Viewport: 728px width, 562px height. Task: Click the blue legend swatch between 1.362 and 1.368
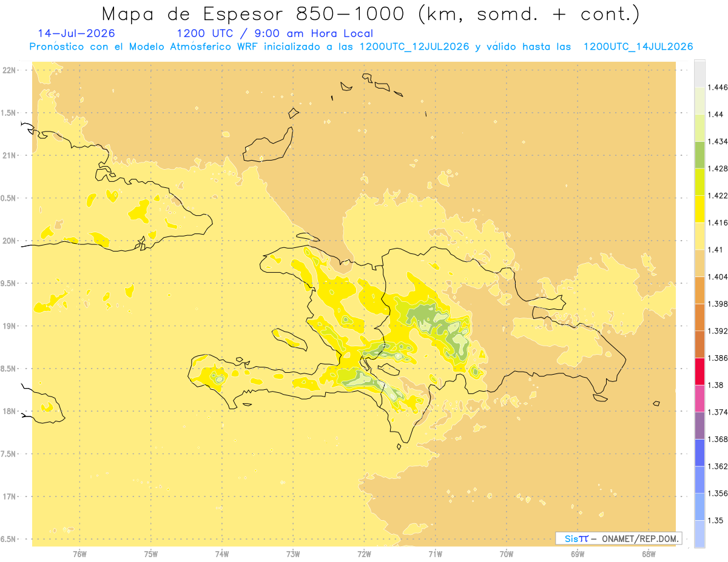tap(699, 453)
